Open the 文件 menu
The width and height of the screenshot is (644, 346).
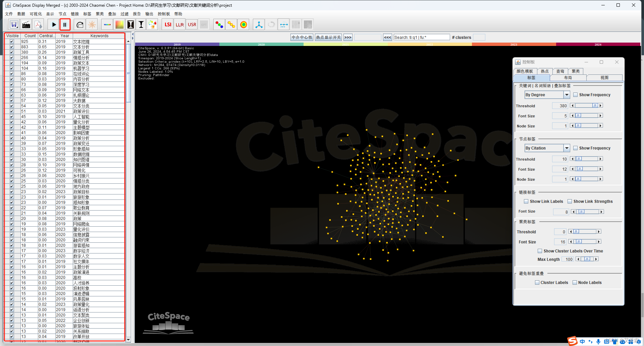point(9,14)
